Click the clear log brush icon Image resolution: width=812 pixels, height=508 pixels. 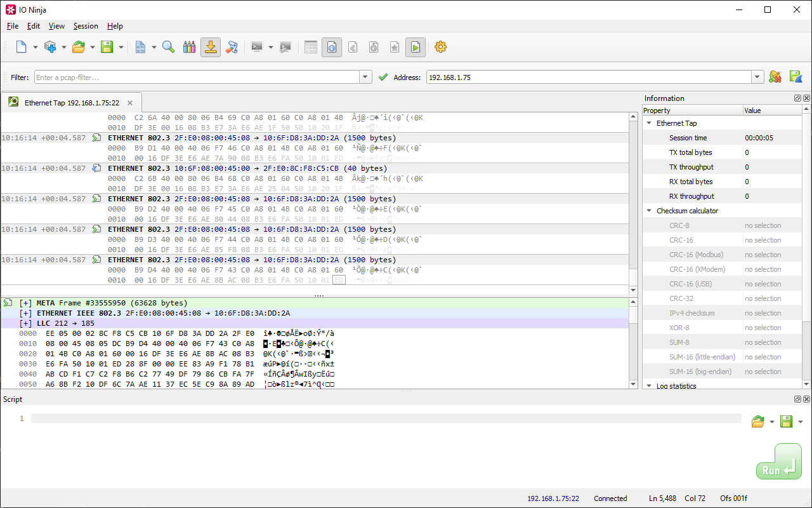coord(232,47)
